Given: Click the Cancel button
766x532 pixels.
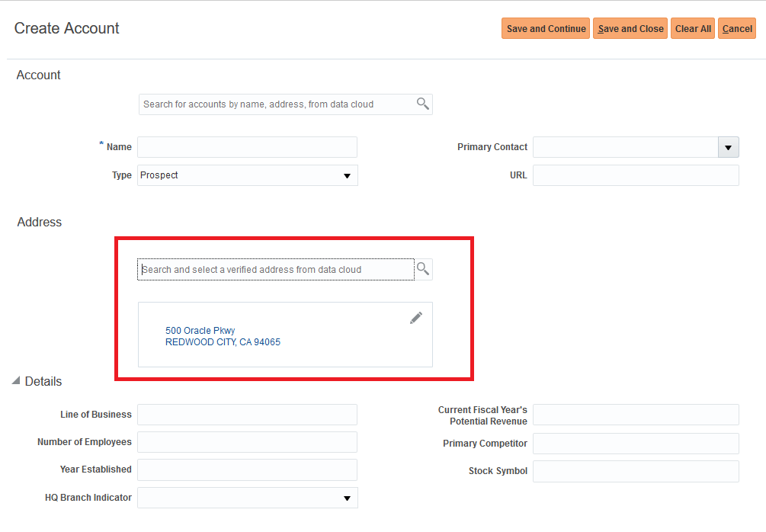Looking at the screenshot, I should coord(737,29).
